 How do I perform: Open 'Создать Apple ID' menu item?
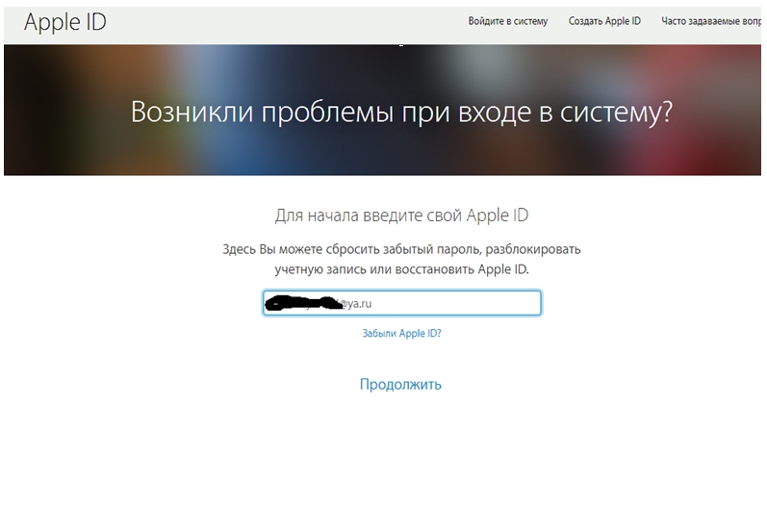pos(604,21)
